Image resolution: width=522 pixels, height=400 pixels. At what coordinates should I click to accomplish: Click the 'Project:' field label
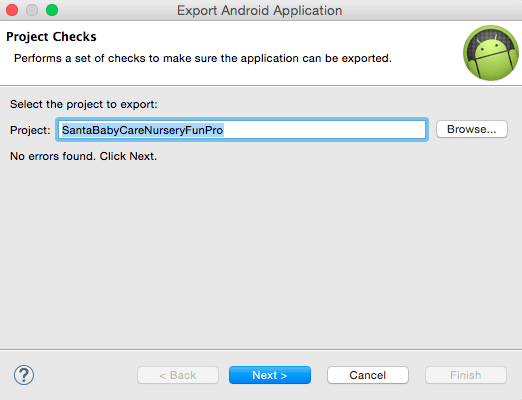[x=30, y=130]
